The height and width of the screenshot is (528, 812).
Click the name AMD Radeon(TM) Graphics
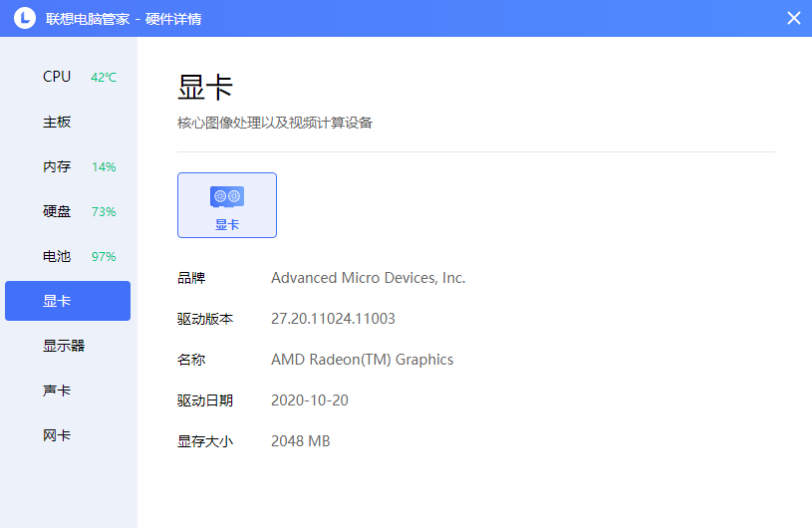click(362, 360)
